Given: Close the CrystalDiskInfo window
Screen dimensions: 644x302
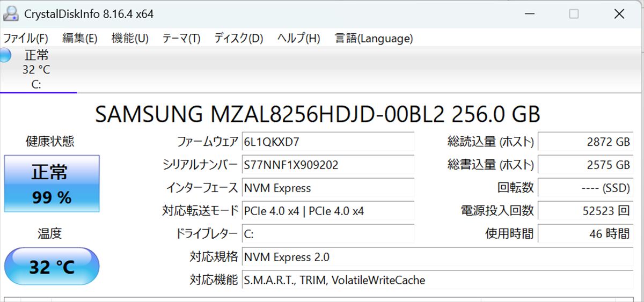Looking at the screenshot, I should tap(620, 14).
